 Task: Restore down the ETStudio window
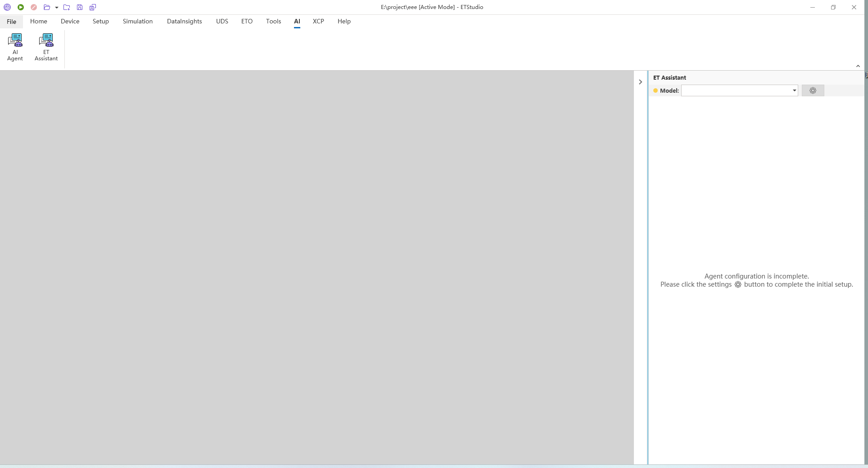(833, 7)
